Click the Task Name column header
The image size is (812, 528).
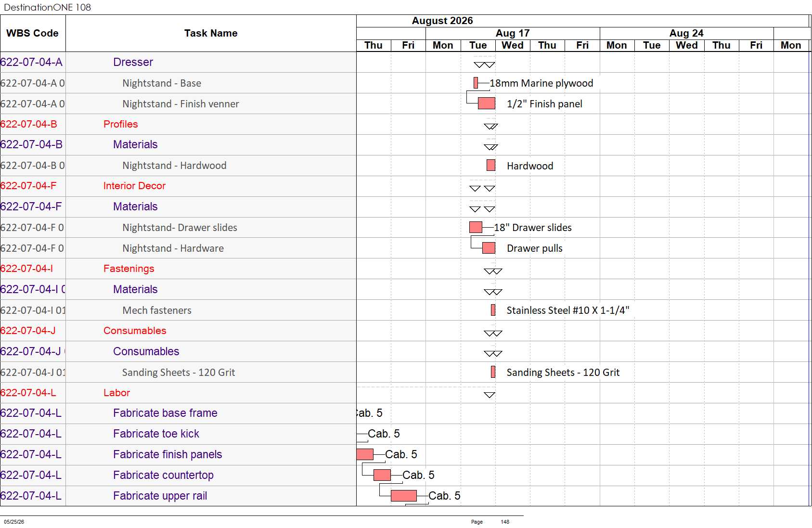[x=211, y=33]
